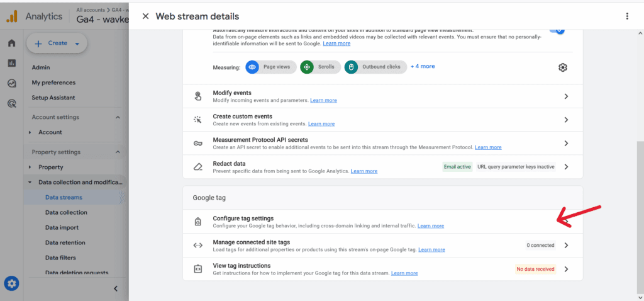Click Learn more for Modify events

click(x=324, y=100)
